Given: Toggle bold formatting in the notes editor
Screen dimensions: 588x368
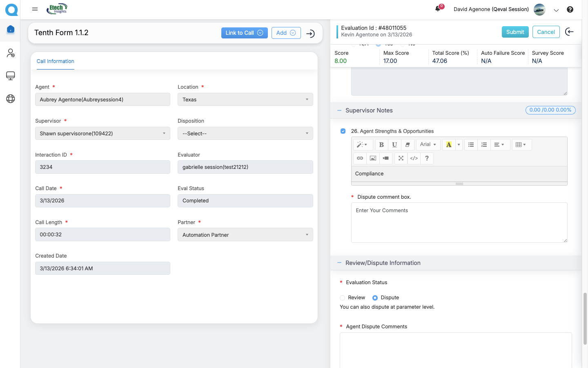Looking at the screenshot, I should tap(381, 145).
